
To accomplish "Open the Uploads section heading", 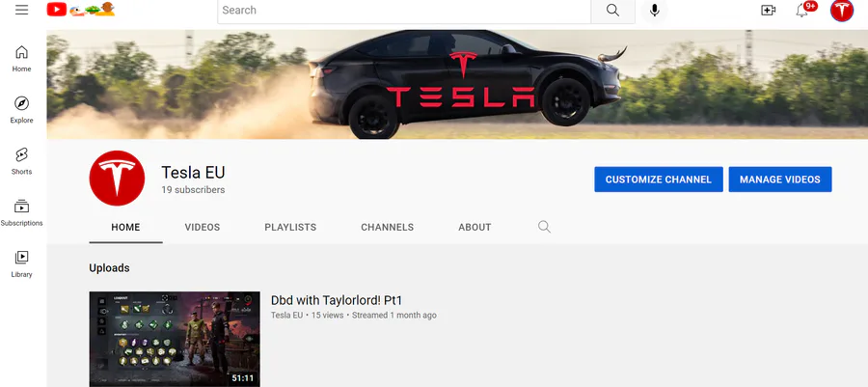I will (109, 268).
